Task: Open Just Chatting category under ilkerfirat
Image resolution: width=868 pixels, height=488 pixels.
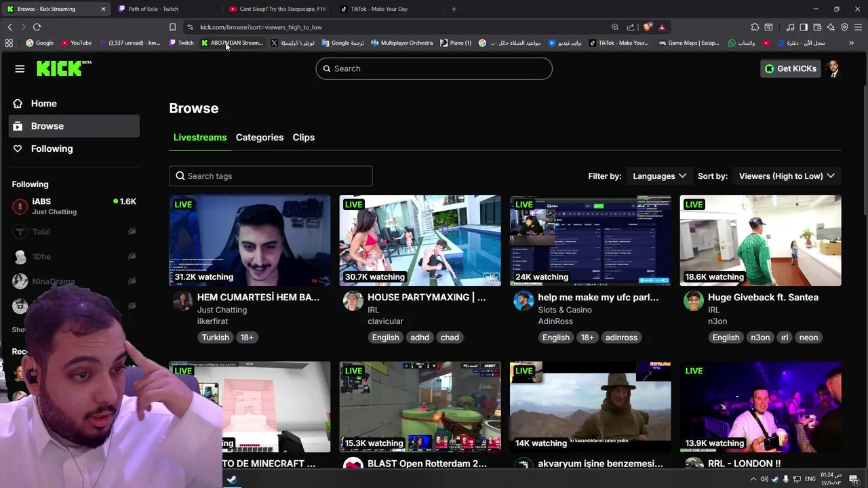Action: pos(222,310)
